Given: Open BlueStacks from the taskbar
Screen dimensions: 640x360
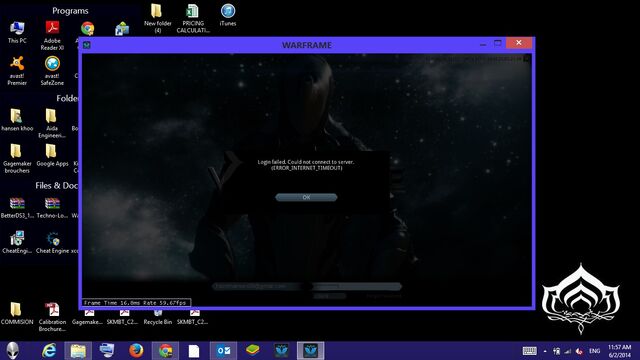Looking at the screenshot, I should tap(252, 350).
